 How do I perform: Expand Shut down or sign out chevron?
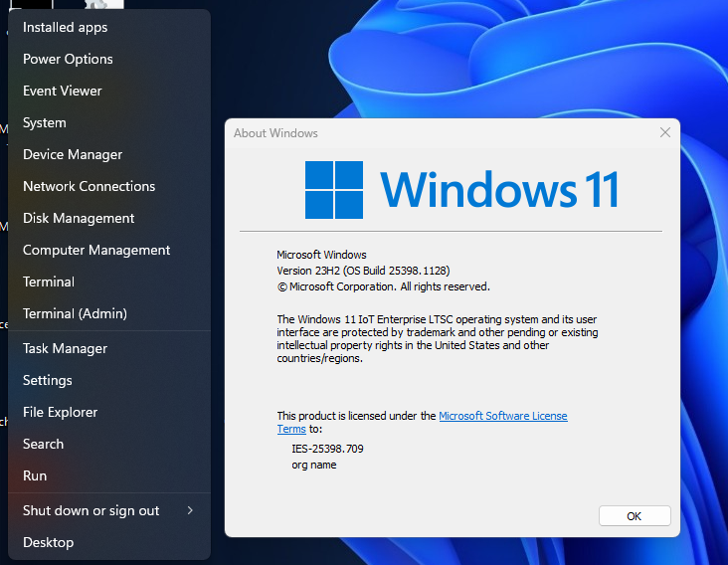click(x=190, y=510)
